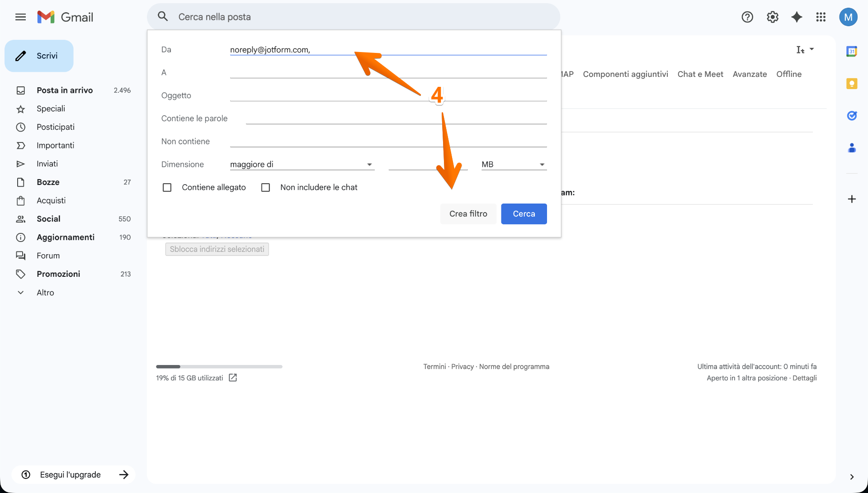Open Gmail settings gear
The image size is (868, 493).
coord(772,17)
